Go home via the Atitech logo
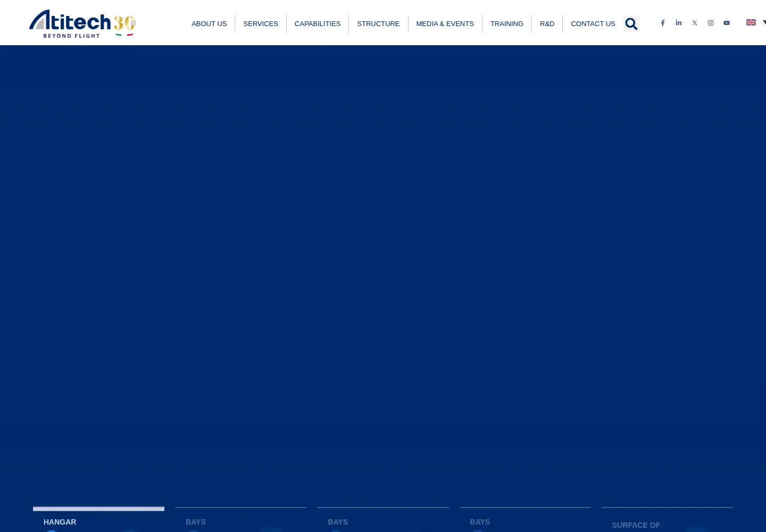Screen dimensions: 766x532 tap(82, 24)
